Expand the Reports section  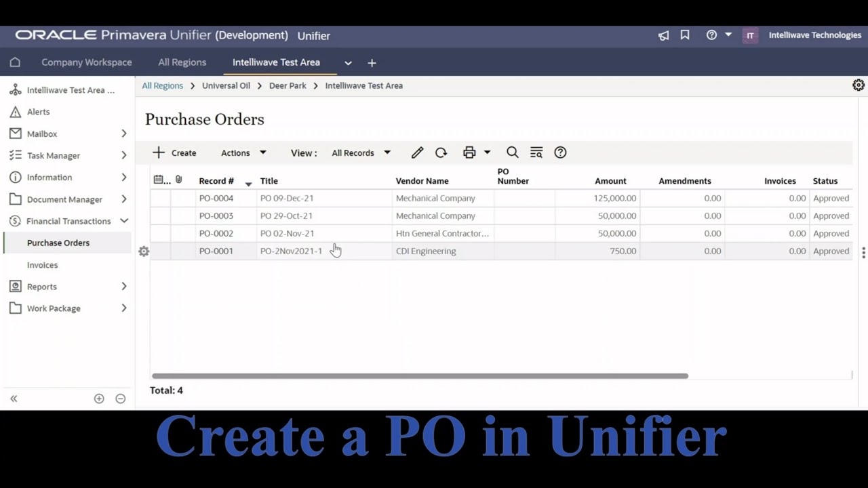[x=124, y=287]
